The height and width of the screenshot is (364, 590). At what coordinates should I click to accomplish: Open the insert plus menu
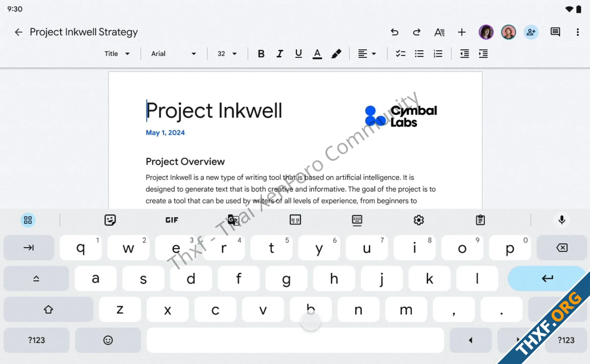pyautogui.click(x=462, y=32)
